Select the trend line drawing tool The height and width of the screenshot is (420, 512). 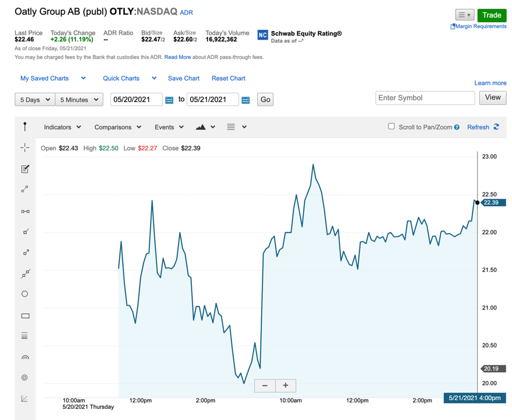[25, 189]
